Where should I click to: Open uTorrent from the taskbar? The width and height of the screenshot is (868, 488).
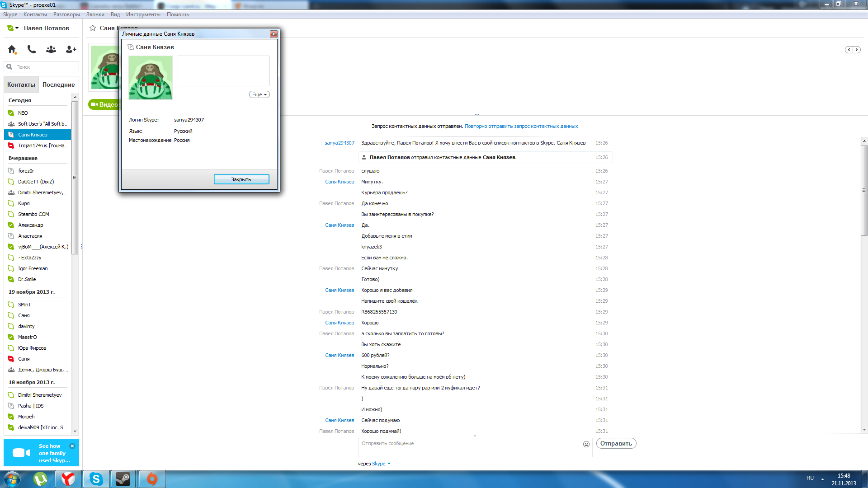pos(41,479)
